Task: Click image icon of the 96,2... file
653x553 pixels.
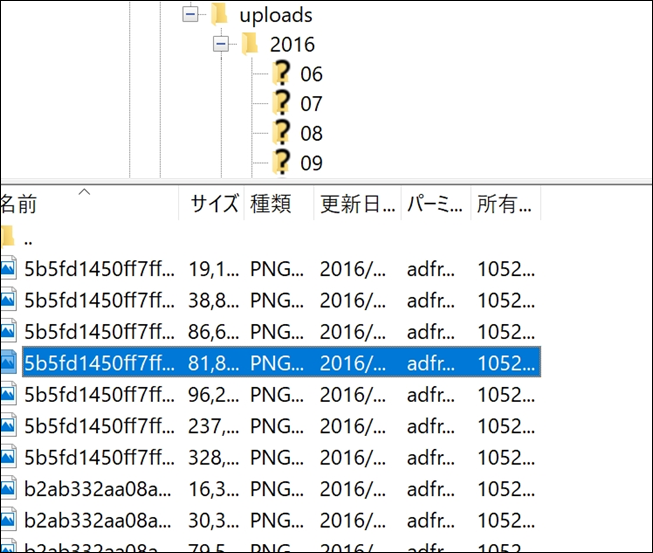Action: 8,394
